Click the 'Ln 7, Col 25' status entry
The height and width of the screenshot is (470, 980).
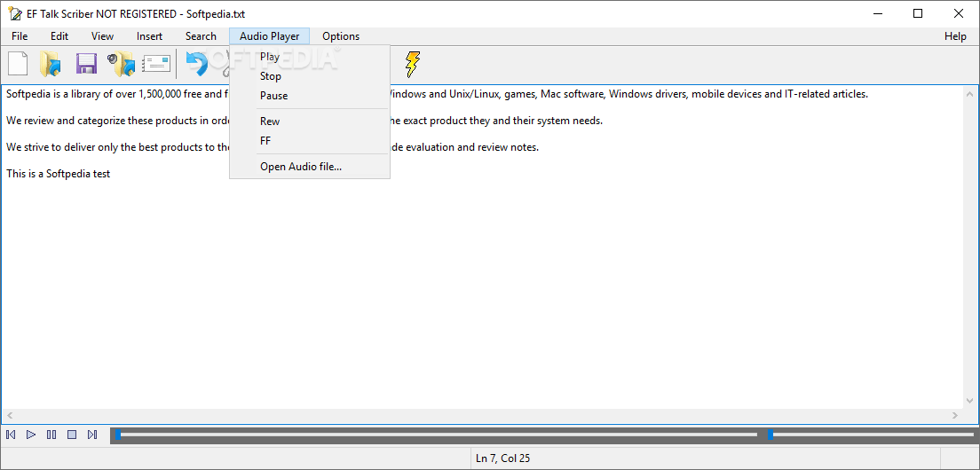tap(502, 458)
